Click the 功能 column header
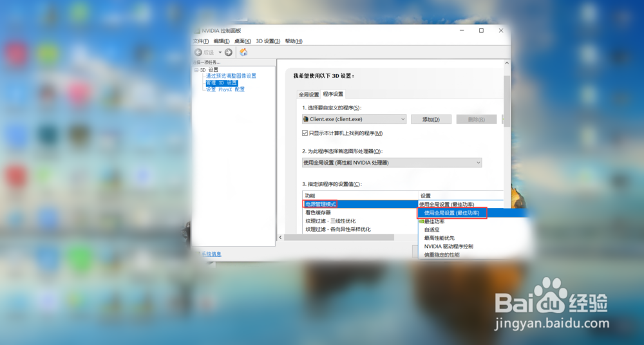The width and height of the screenshot is (644, 345). 360,196
